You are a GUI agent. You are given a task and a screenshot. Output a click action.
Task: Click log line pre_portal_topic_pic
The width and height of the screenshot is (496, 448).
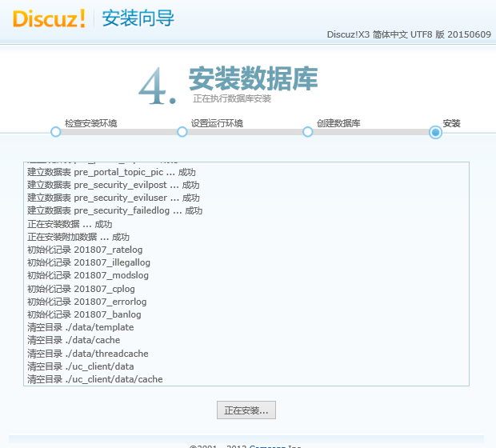(x=111, y=172)
